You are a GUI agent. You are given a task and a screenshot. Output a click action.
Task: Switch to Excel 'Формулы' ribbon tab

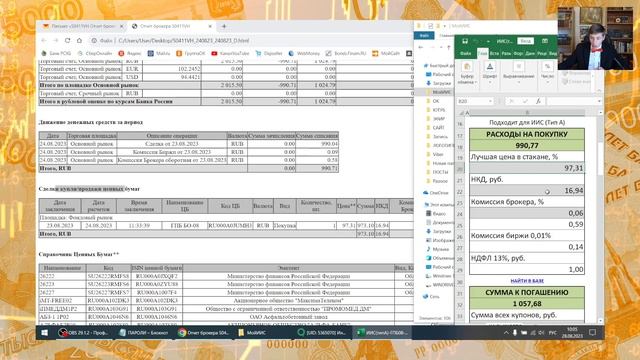pos(518,53)
